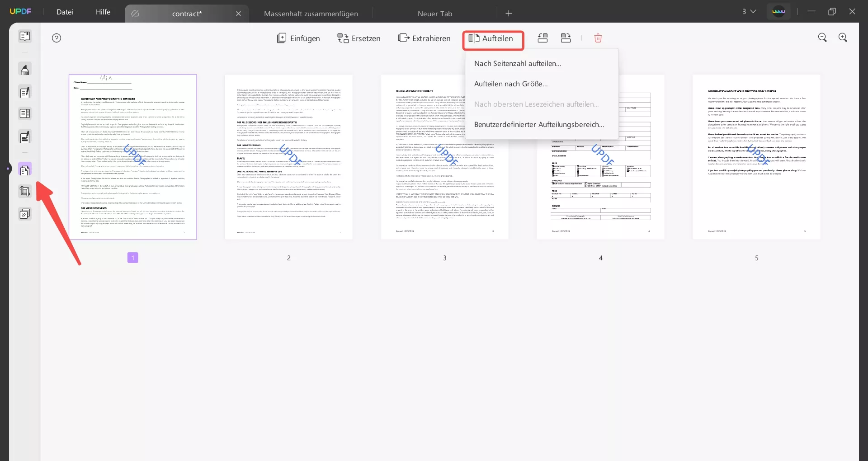This screenshot has height=461, width=868.
Task: Zoom in the page thumbnails
Action: (843, 38)
